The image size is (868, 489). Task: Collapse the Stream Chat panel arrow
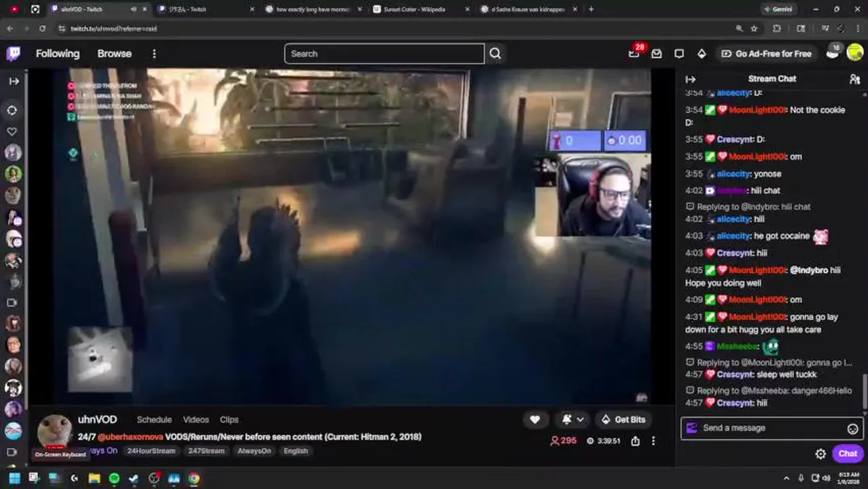tap(691, 79)
